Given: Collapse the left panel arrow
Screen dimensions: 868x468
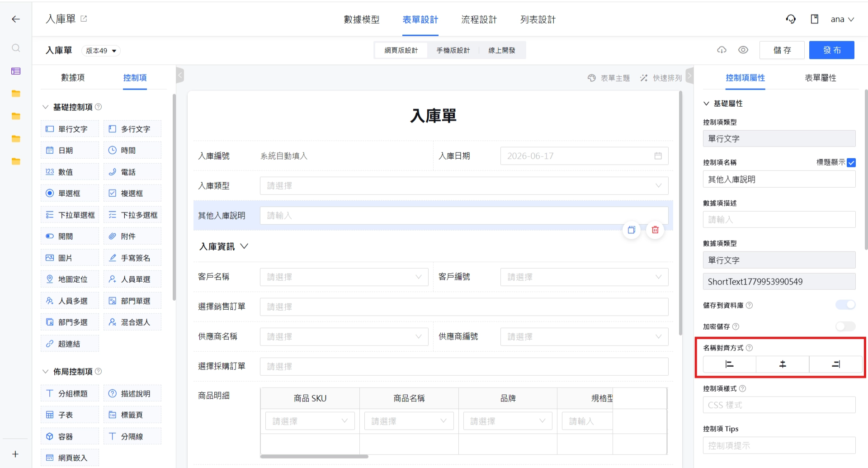Looking at the screenshot, I should tap(180, 75).
